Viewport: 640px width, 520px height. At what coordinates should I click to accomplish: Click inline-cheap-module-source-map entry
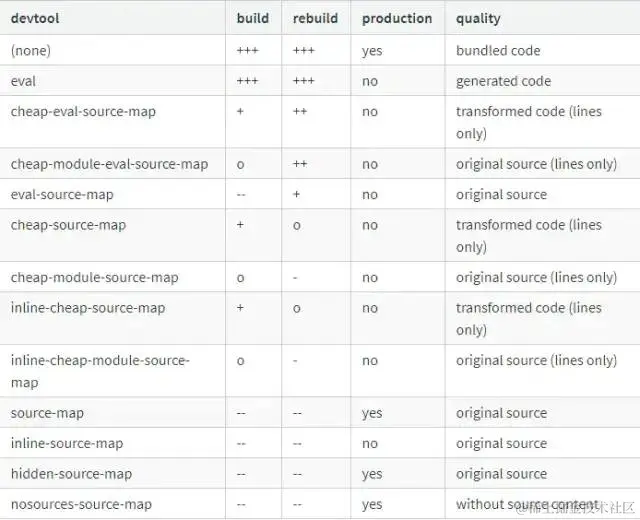click(100, 371)
